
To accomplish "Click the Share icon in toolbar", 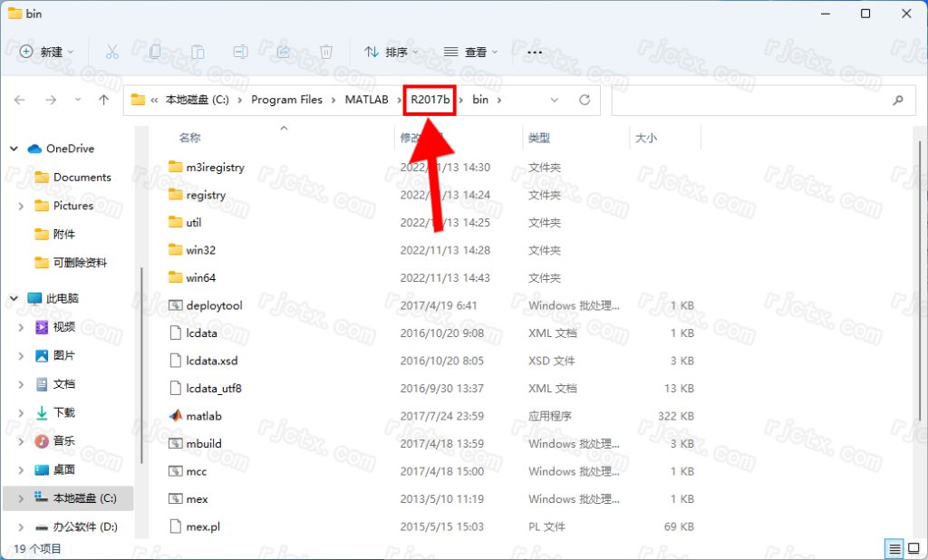I will coord(283,53).
